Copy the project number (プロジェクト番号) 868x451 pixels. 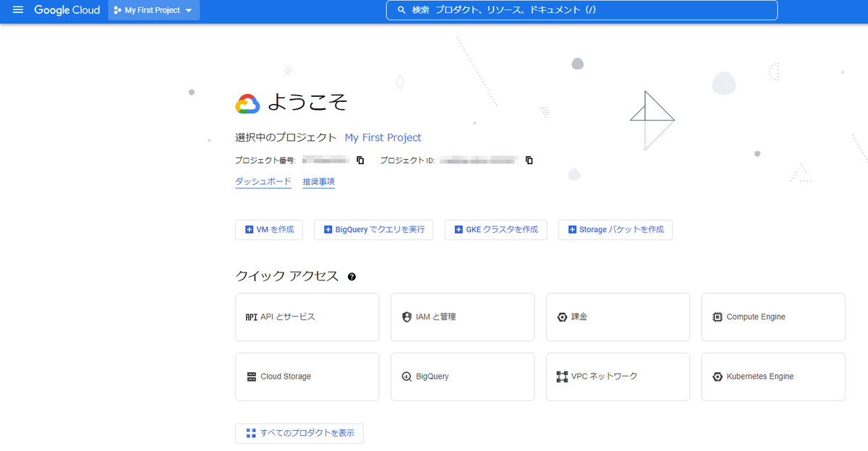coord(360,160)
